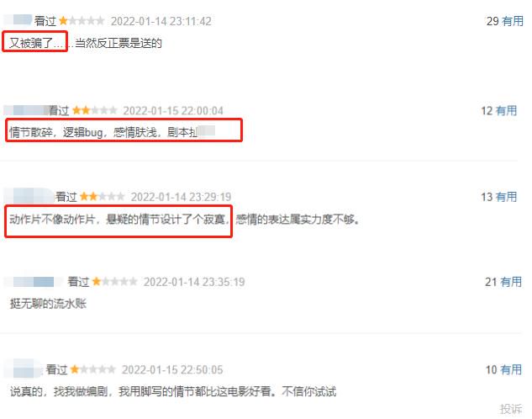Click the 2022-01-14 23:11:42 timestamp
Viewport: 532px width, 419px height.
coord(161,21)
